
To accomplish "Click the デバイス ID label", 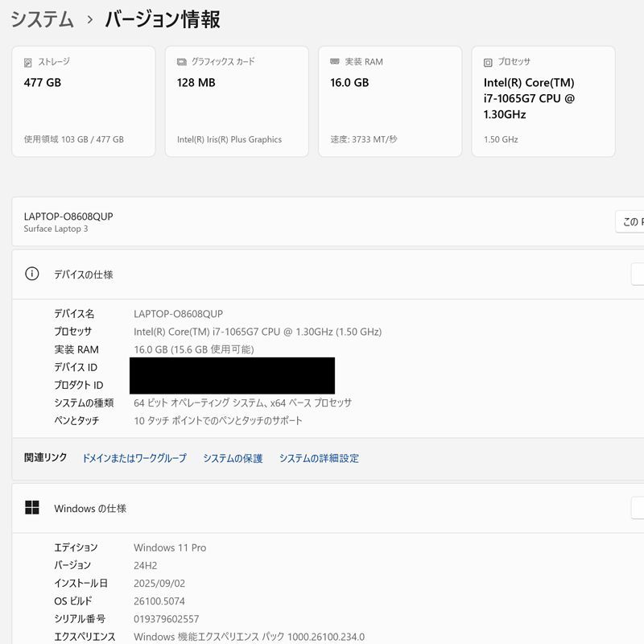I will click(x=76, y=367).
